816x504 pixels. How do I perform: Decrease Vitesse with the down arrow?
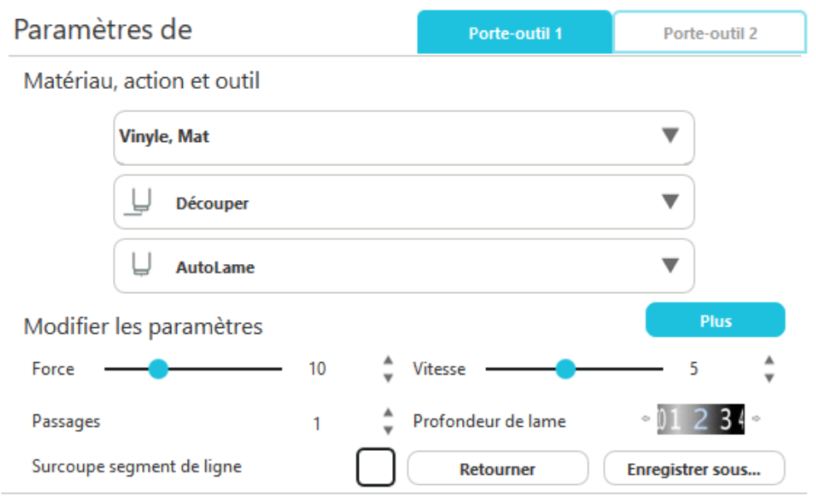769,377
